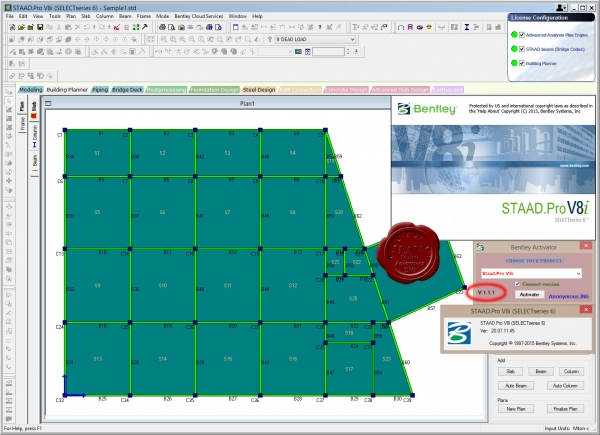
Task: Click the Input Units status bar entry
Action: tap(567, 428)
